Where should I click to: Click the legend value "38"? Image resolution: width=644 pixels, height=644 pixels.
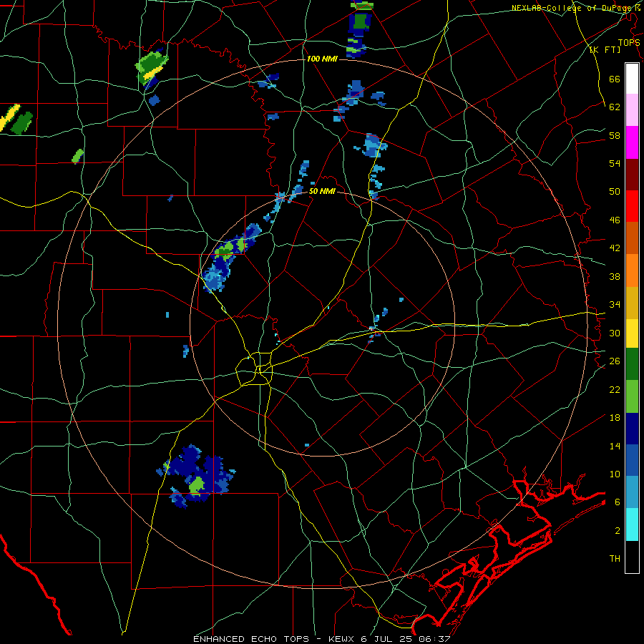[x=615, y=276]
